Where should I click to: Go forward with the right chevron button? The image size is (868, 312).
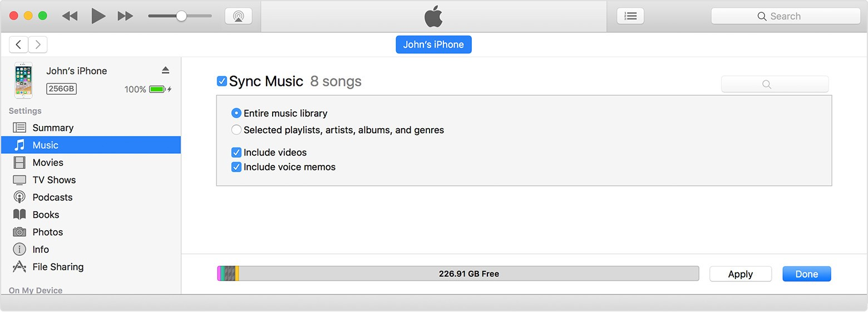coord(38,45)
